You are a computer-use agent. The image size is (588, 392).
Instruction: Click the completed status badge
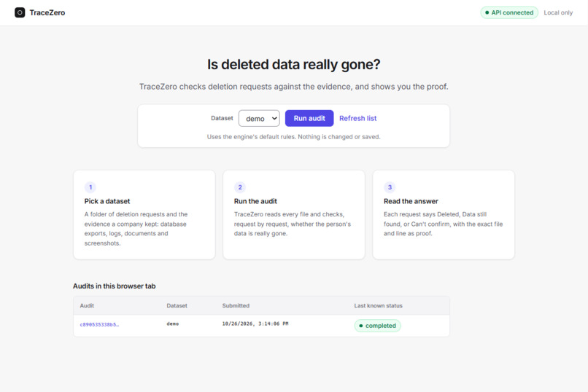coord(378,326)
